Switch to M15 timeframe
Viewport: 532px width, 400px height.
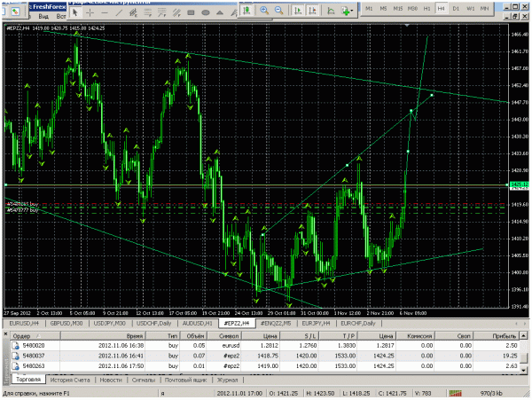pos(398,9)
